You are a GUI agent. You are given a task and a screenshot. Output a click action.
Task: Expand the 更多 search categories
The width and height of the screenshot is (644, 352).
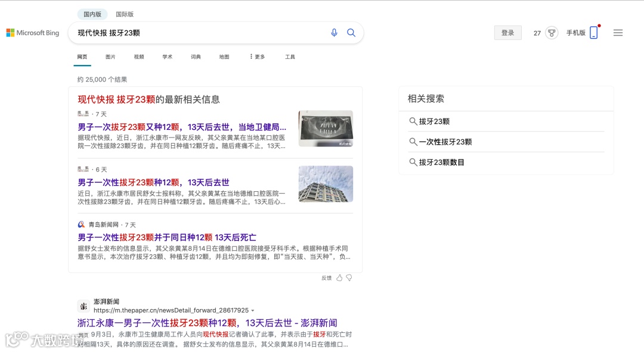pyautogui.click(x=258, y=57)
